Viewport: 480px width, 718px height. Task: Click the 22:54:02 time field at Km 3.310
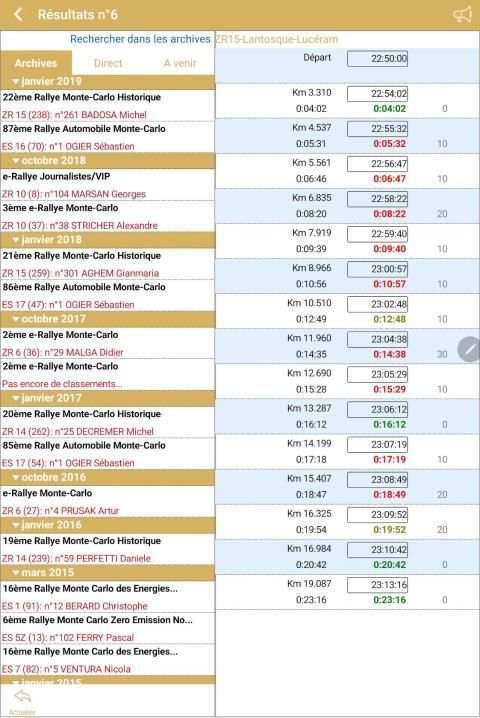tap(377, 94)
